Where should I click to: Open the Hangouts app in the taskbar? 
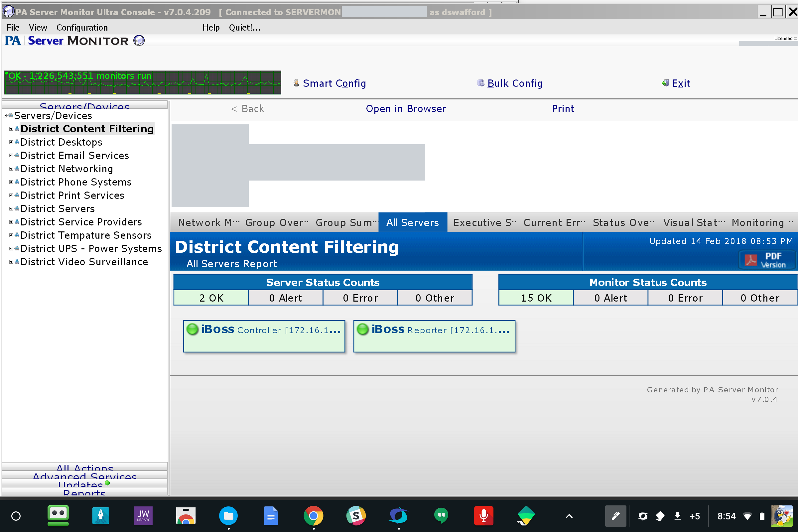[x=441, y=516]
